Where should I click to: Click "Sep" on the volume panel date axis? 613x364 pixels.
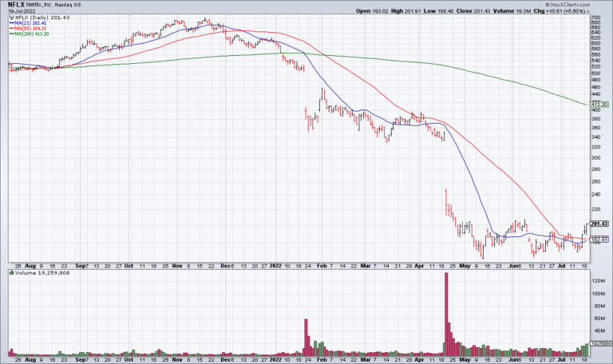pyautogui.click(x=80, y=359)
